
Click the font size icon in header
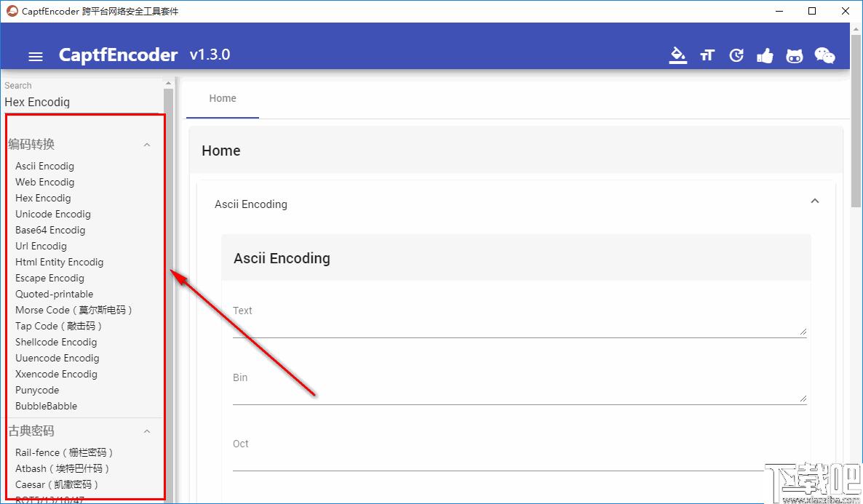707,55
